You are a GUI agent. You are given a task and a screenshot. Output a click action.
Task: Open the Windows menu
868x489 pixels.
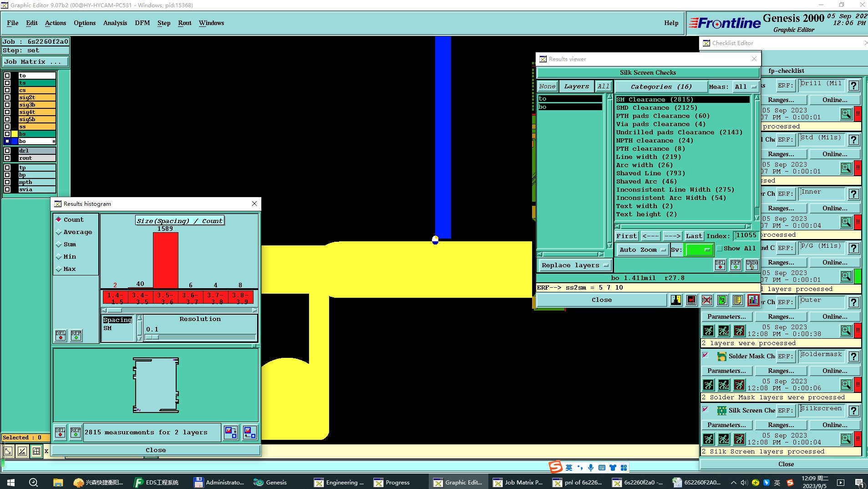coord(211,23)
